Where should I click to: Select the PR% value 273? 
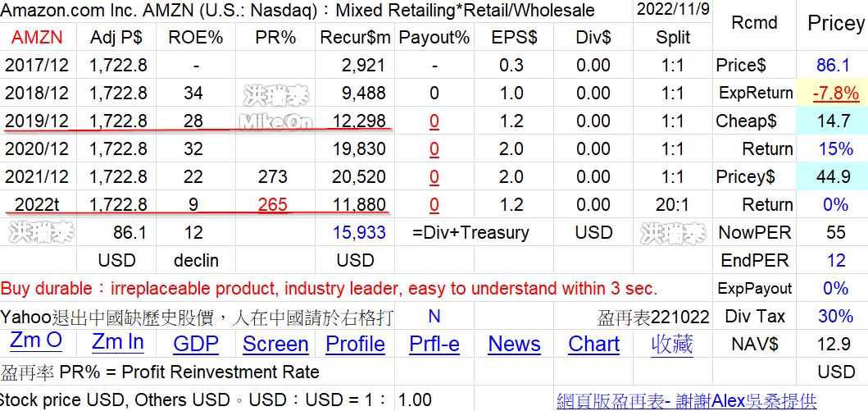275,176
